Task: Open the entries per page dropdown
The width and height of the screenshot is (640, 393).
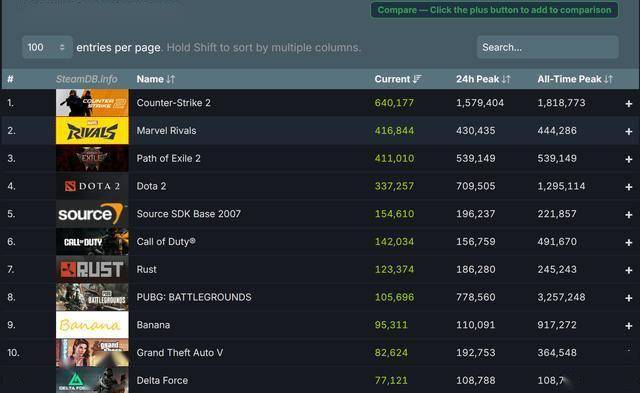Action: (x=47, y=47)
